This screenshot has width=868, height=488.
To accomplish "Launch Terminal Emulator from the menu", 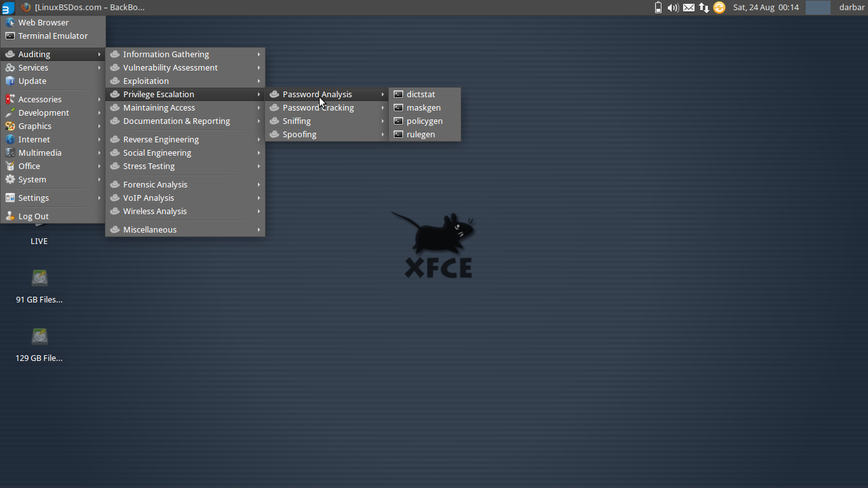I will tap(53, 36).
